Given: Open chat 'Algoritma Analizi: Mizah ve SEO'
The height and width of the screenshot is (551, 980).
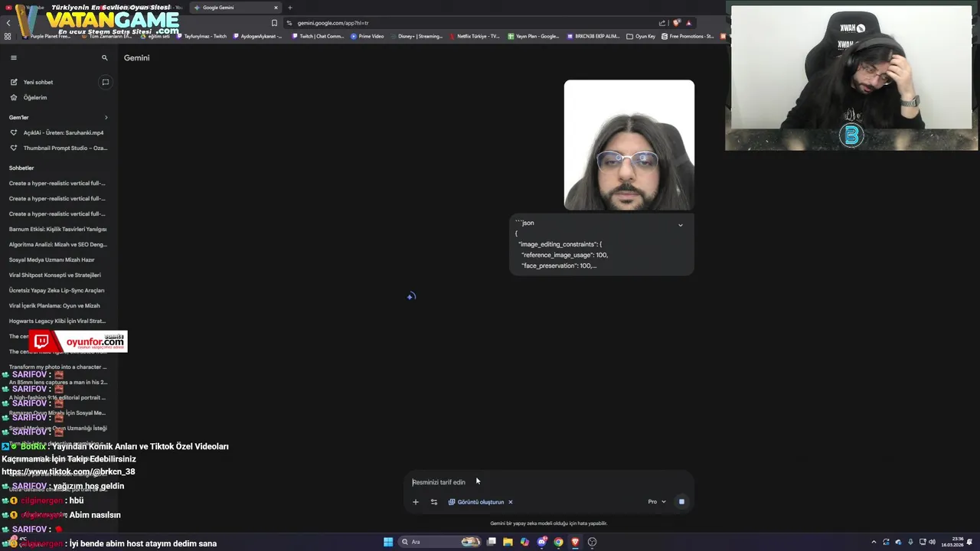Looking at the screenshot, I should click(57, 244).
